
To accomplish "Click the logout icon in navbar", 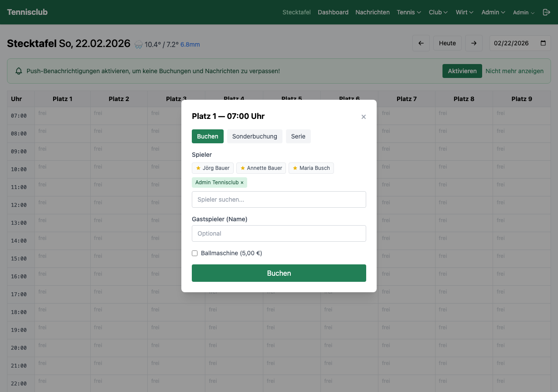I will tap(546, 12).
